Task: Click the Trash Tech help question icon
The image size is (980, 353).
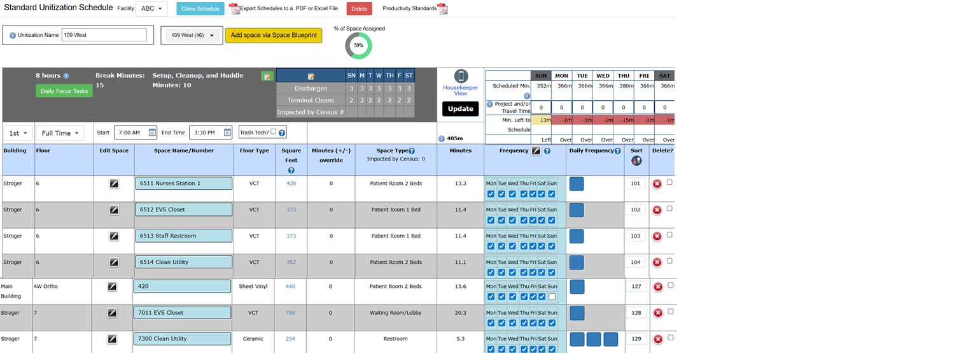Action: 282,133
